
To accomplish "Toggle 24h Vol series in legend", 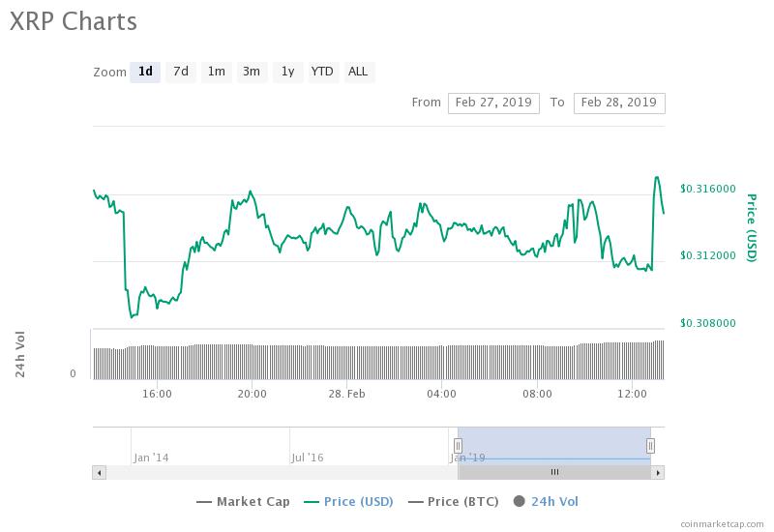I will (546, 502).
